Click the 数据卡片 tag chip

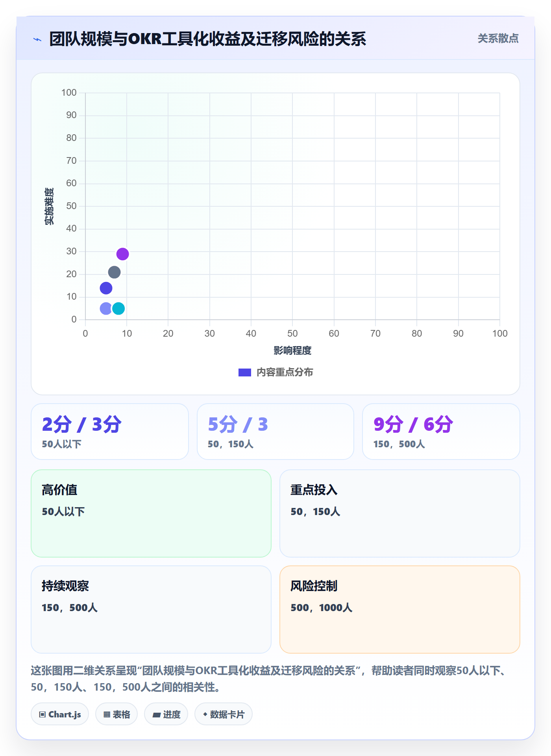(224, 714)
